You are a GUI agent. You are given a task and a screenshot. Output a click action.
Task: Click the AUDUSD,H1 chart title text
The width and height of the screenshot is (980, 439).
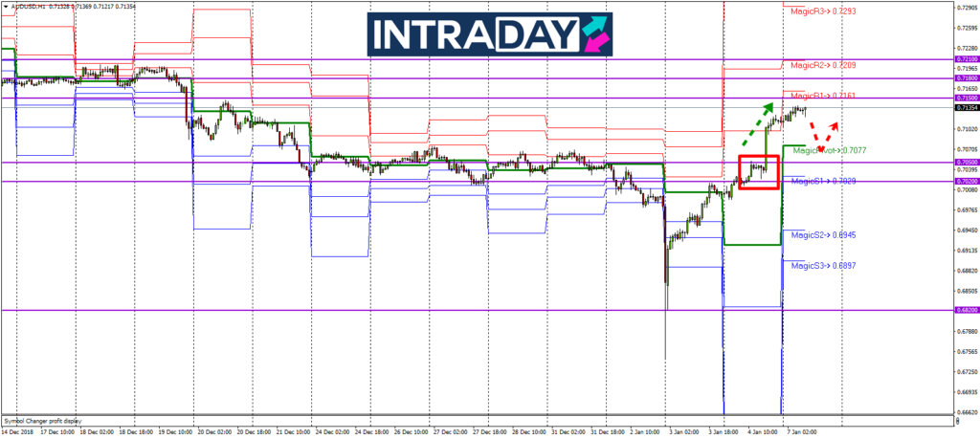(x=31, y=5)
